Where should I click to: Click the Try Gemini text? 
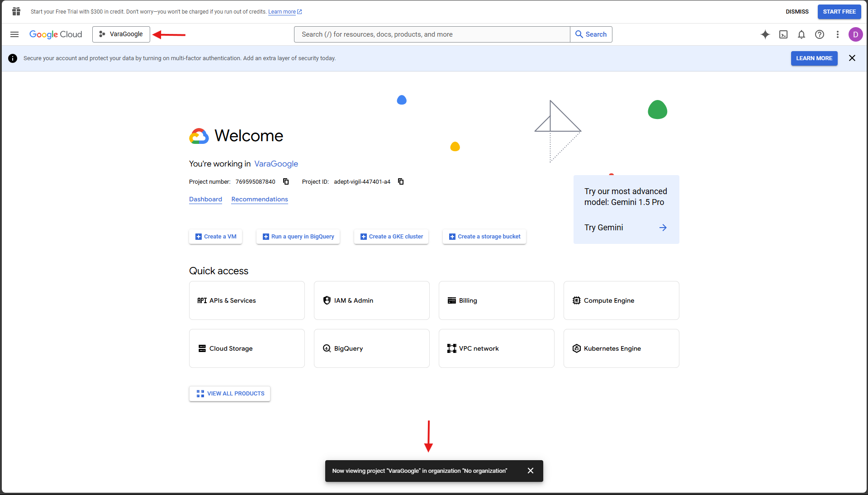(x=603, y=228)
